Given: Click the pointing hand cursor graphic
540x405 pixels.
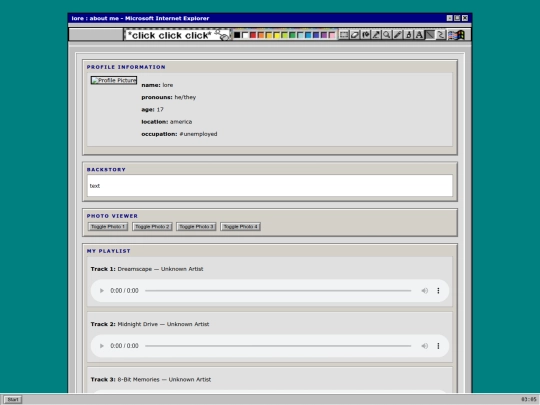Looking at the screenshot, I should coord(222,34).
